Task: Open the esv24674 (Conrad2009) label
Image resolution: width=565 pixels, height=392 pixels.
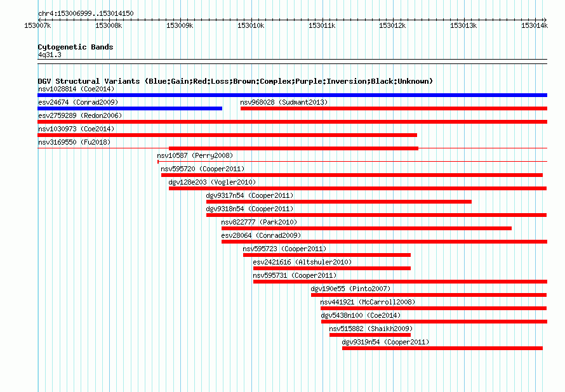Action: click(x=78, y=102)
